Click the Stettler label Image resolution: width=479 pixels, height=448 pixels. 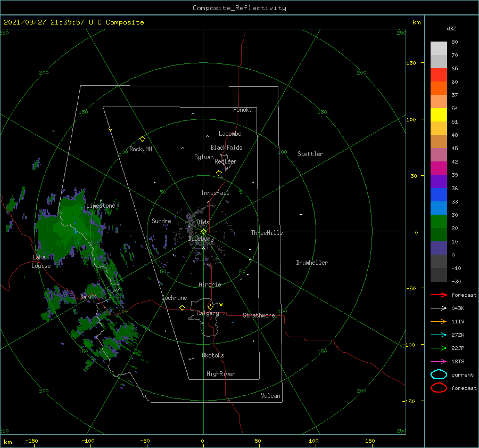[310, 154]
